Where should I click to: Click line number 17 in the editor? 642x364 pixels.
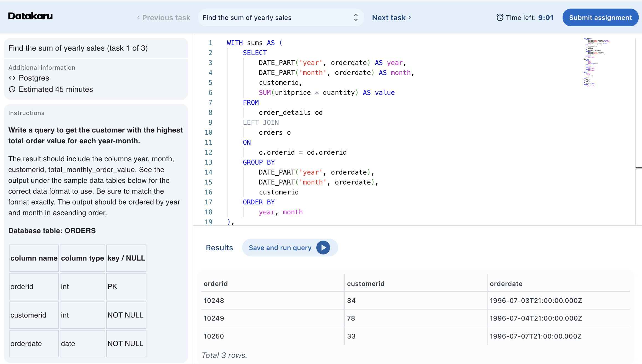[208, 202]
